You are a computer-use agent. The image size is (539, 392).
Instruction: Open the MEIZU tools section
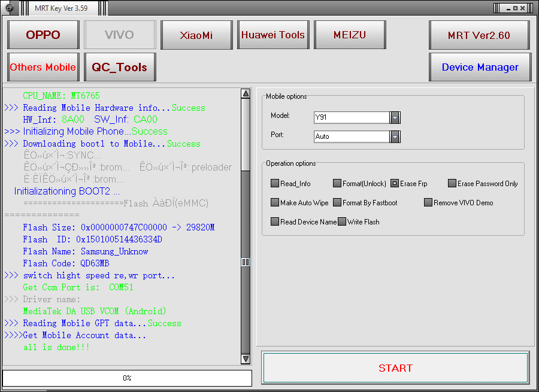pos(350,35)
